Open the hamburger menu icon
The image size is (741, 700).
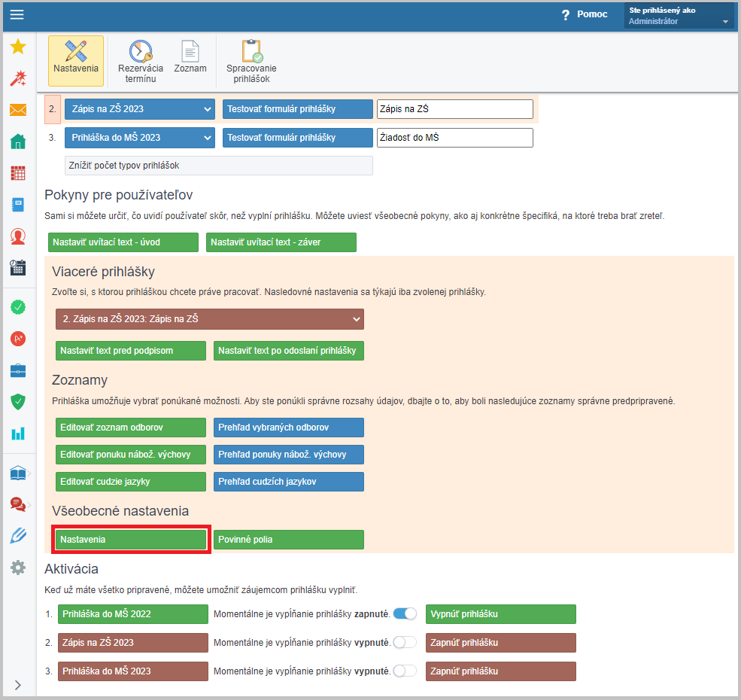coord(17,14)
